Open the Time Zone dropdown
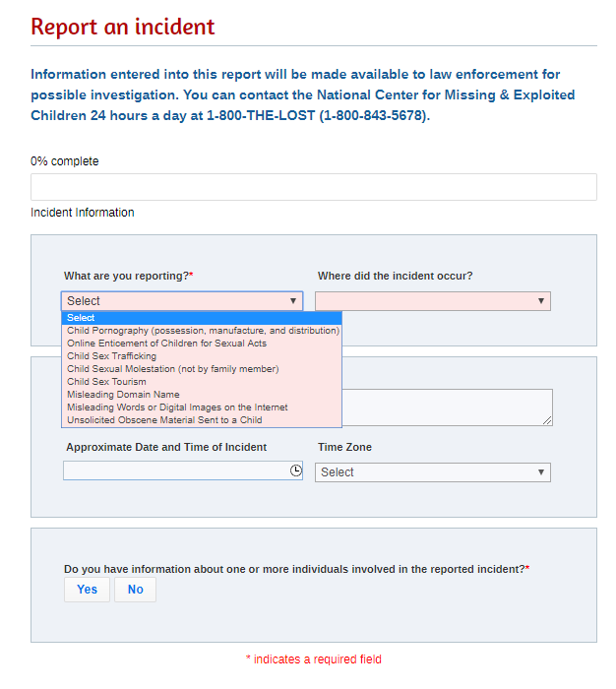616x689 pixels. tap(432, 472)
